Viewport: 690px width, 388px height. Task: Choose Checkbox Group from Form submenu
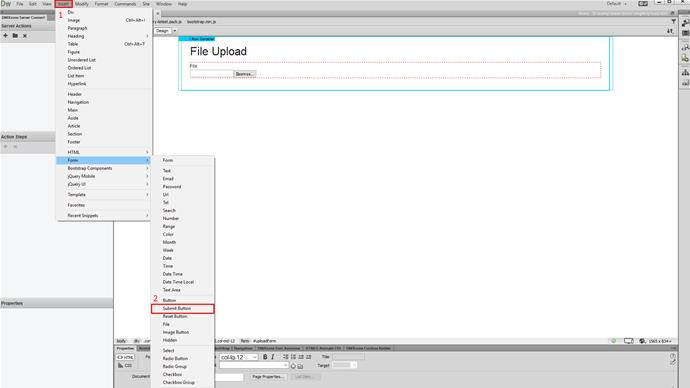[183, 382]
